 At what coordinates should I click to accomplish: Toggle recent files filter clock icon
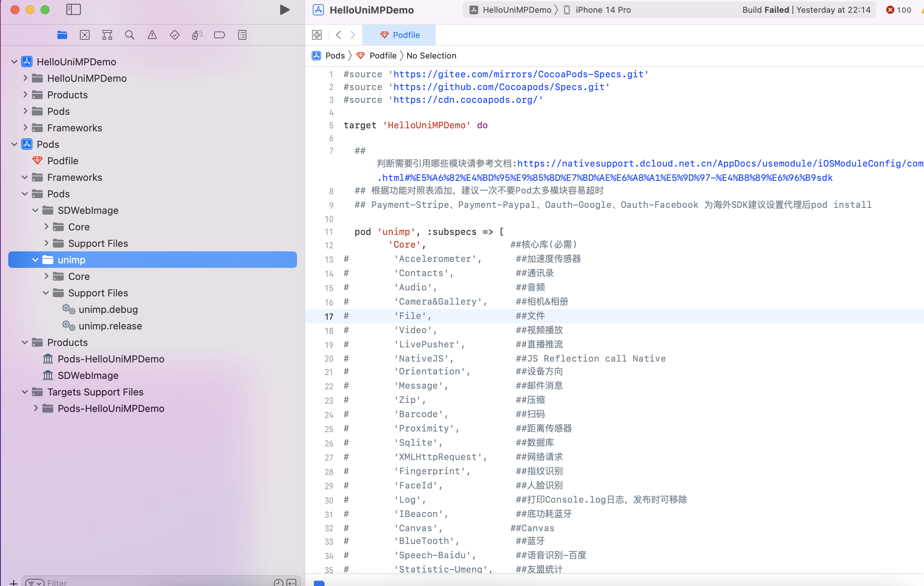coord(279,582)
